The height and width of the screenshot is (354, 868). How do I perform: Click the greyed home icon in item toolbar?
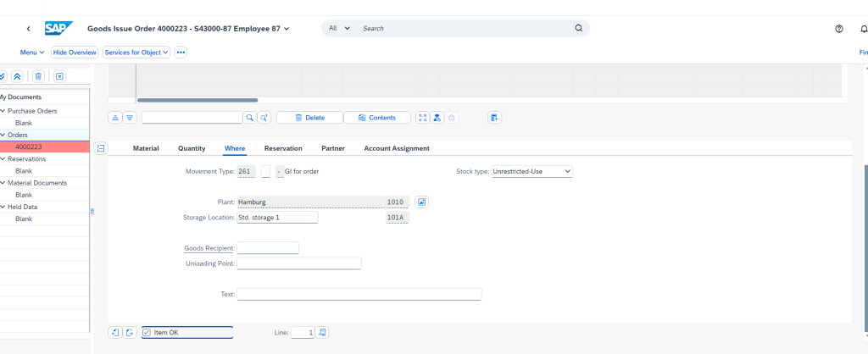[452, 118]
